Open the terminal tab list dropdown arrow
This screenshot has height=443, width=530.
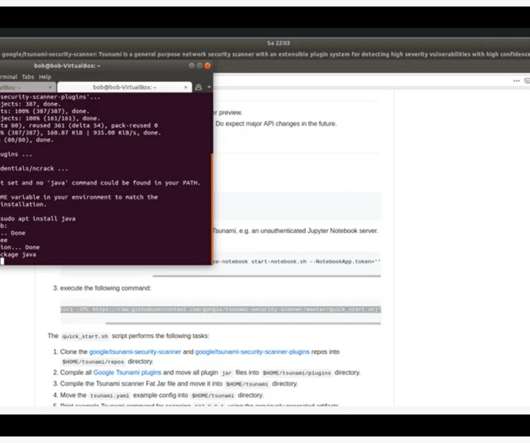pyautogui.click(x=209, y=87)
